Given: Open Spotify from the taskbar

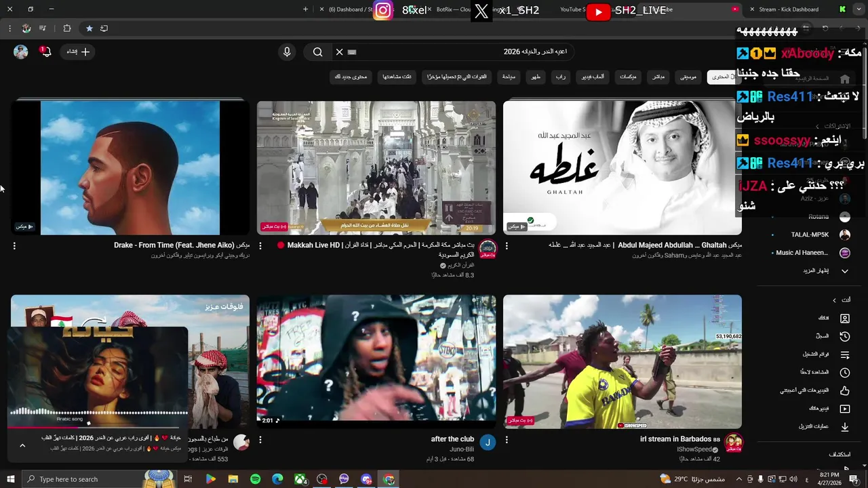Looking at the screenshot, I should [255, 479].
